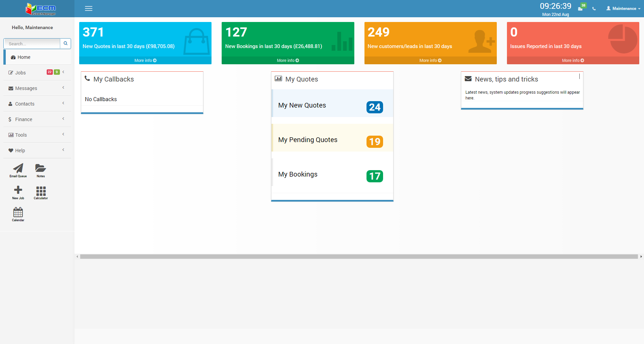Open the Calendar shortcut icon
Image resolution: width=644 pixels, height=344 pixels.
click(x=18, y=213)
